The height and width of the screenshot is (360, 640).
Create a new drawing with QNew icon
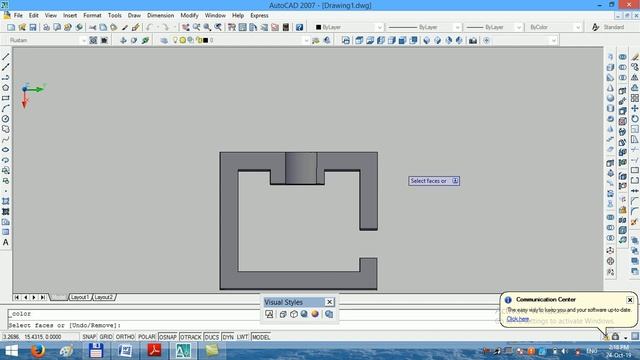(x=11, y=27)
